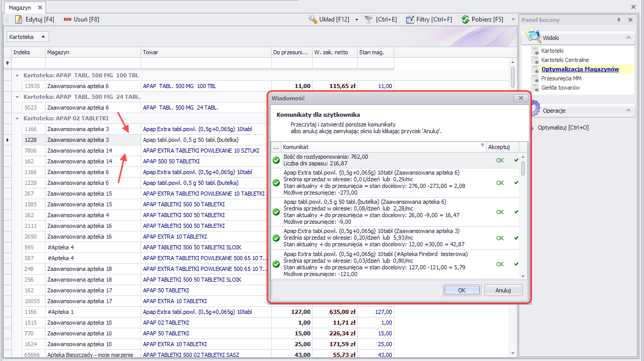Open the Kartoteki Centralne view
The image size is (644, 361).
[x=565, y=60]
